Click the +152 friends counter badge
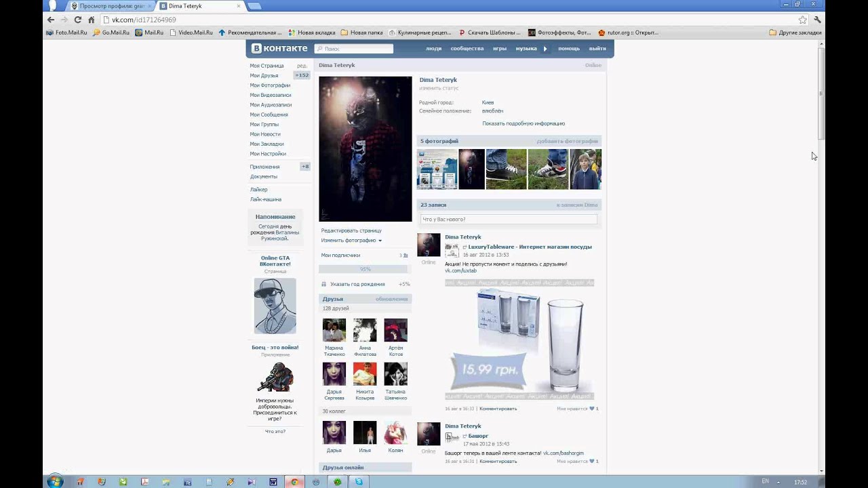 [302, 75]
